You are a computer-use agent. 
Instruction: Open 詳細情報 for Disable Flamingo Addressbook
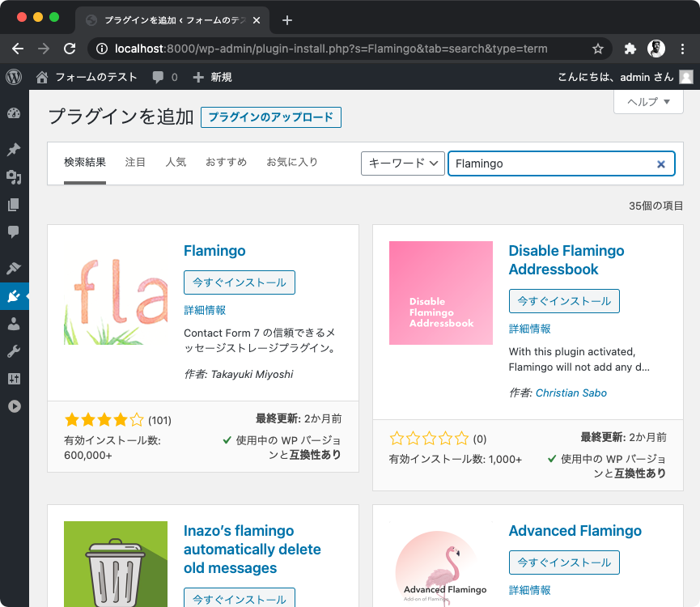tap(530, 329)
